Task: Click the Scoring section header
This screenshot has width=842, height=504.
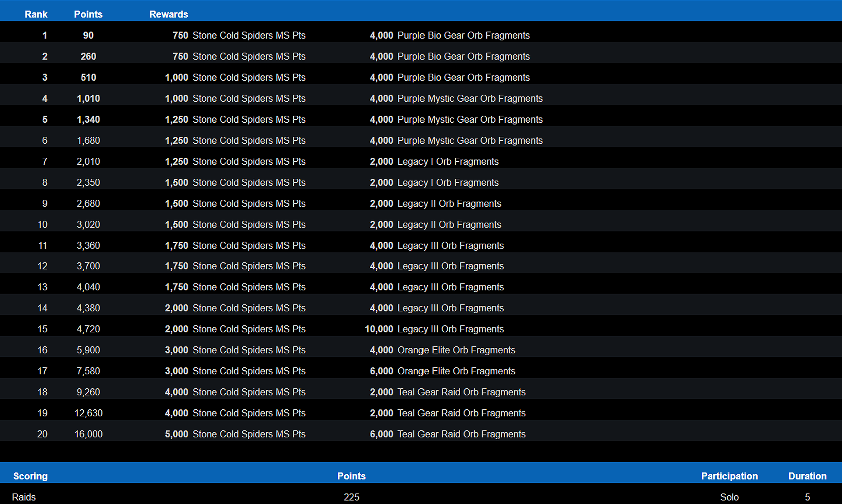Action: (30, 476)
